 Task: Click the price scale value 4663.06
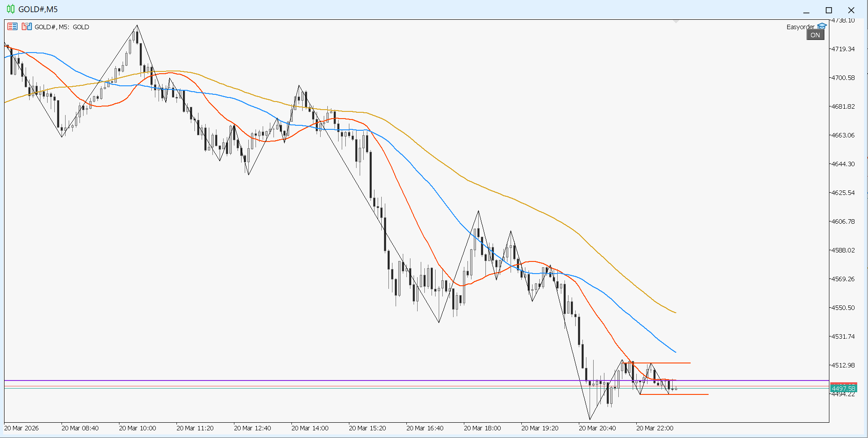point(843,135)
